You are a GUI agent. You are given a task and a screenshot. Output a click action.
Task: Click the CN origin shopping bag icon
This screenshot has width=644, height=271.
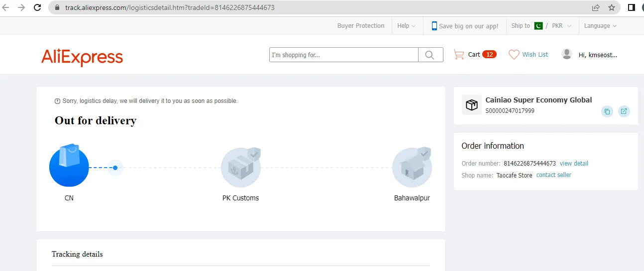[x=69, y=166]
